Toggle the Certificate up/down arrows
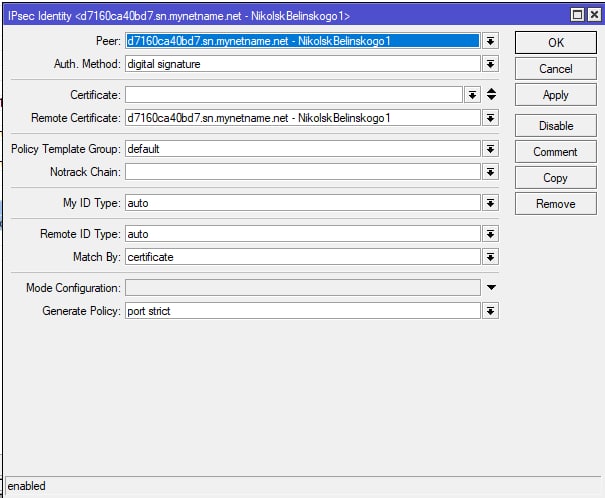The image size is (605, 498). tap(491, 95)
